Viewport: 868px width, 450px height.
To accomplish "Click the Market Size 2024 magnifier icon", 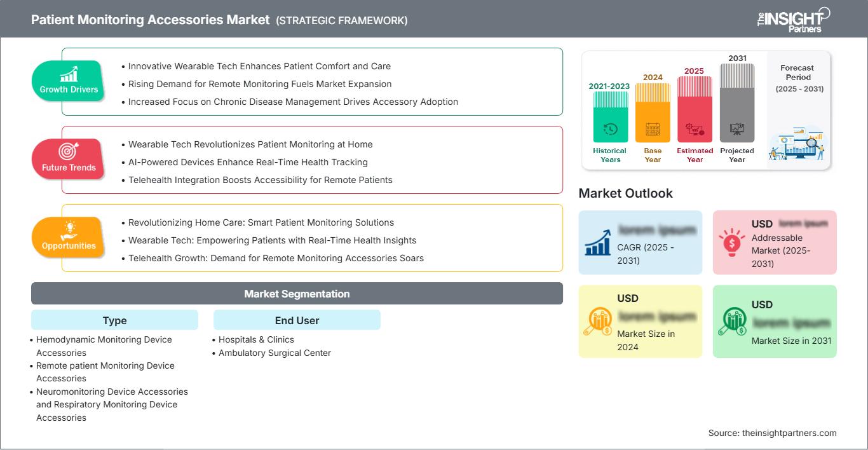I will tap(599, 322).
